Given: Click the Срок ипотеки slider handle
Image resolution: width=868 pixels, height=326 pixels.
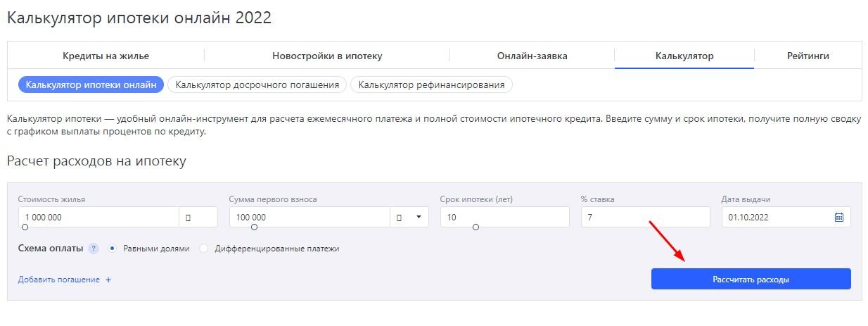Looking at the screenshot, I should coord(476,227).
